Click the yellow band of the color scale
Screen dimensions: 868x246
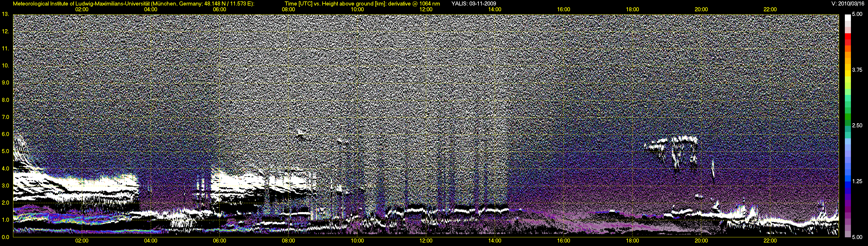[847, 74]
